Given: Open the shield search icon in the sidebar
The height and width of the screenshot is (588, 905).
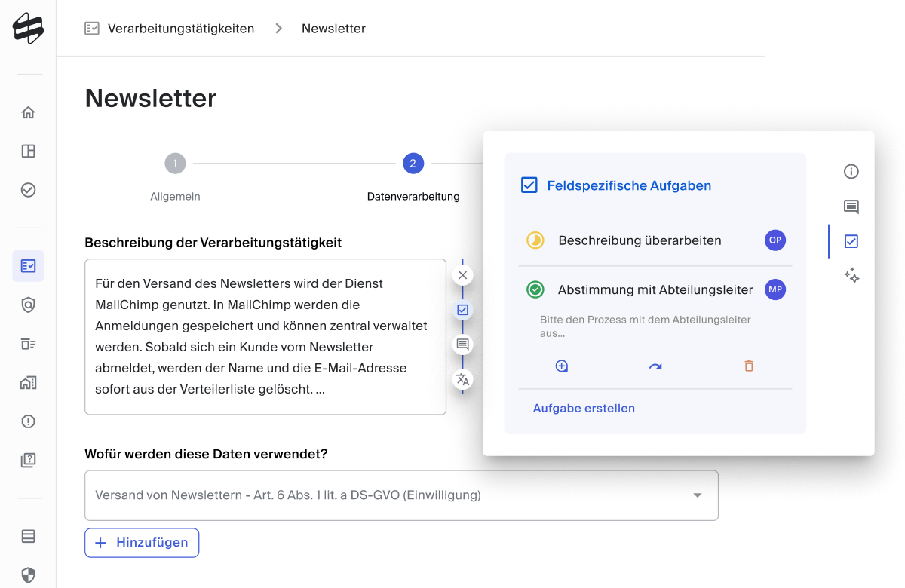Looking at the screenshot, I should [x=28, y=305].
